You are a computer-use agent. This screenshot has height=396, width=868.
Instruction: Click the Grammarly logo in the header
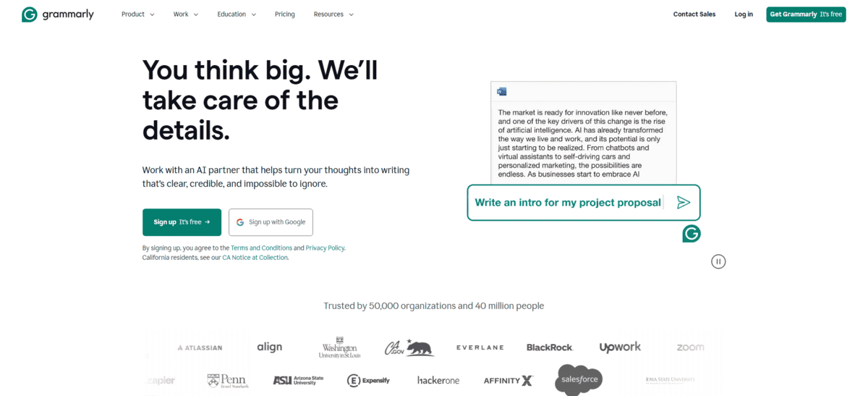(58, 14)
